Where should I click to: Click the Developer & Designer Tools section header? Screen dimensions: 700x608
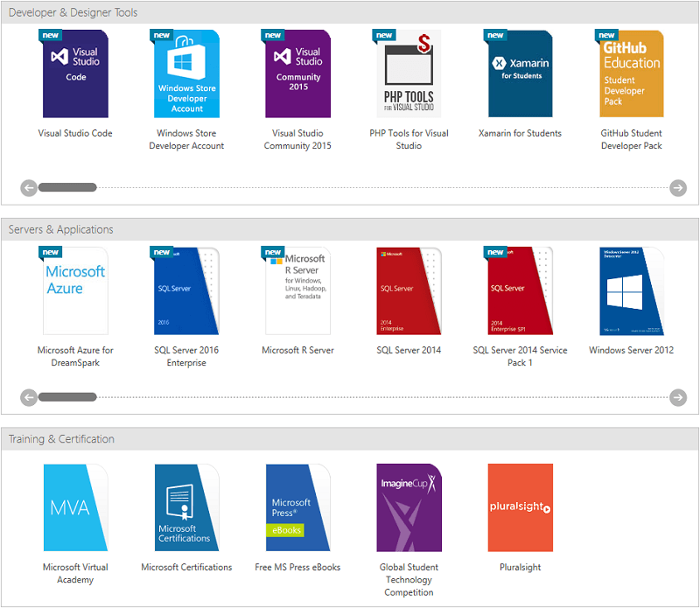tap(350, 12)
